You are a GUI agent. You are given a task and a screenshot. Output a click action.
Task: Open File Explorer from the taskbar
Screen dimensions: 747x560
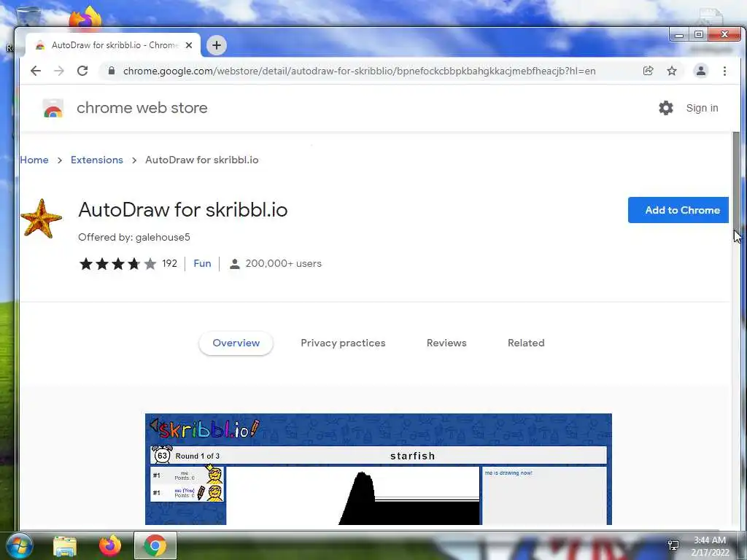(x=65, y=545)
